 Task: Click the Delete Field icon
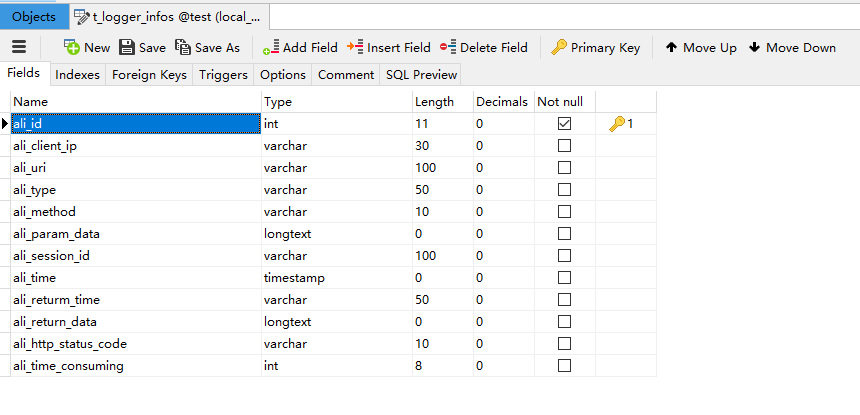448,47
